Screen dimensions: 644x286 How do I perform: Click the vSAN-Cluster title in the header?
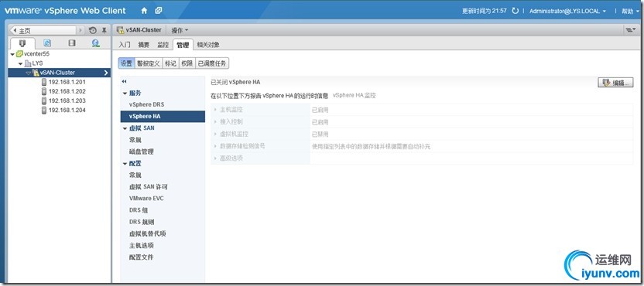tap(144, 30)
